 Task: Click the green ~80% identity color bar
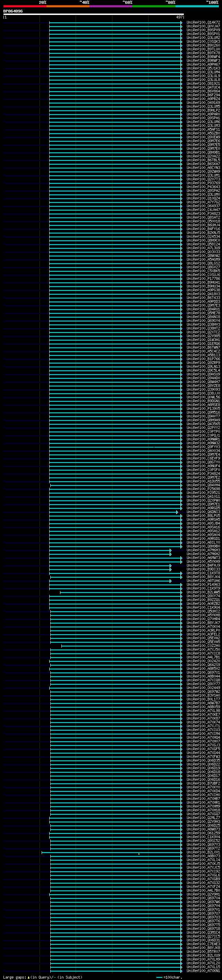click(x=154, y=6)
